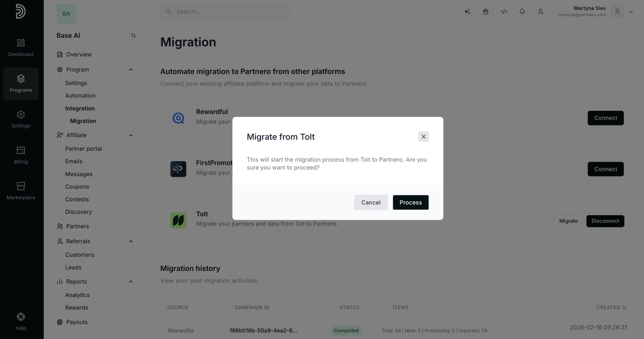Open notifications bell icon
This screenshot has width=644, height=339.
tap(522, 12)
